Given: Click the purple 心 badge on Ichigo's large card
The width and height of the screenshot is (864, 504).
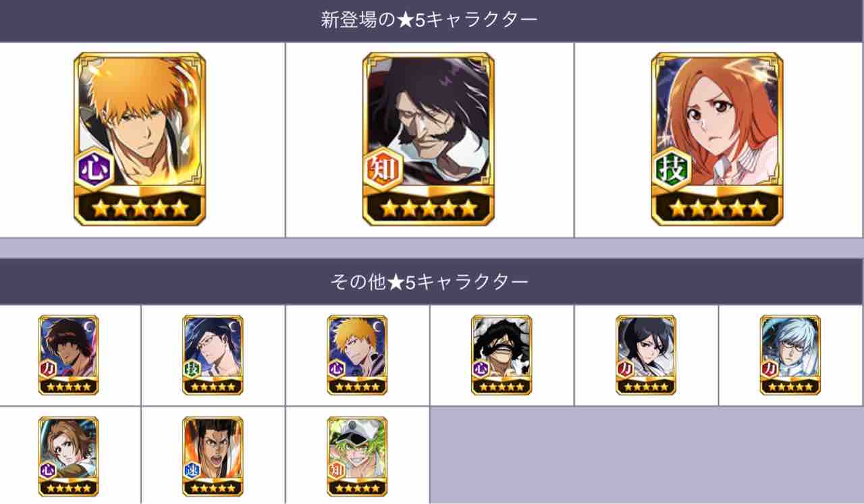Looking at the screenshot, I should click(x=93, y=168).
